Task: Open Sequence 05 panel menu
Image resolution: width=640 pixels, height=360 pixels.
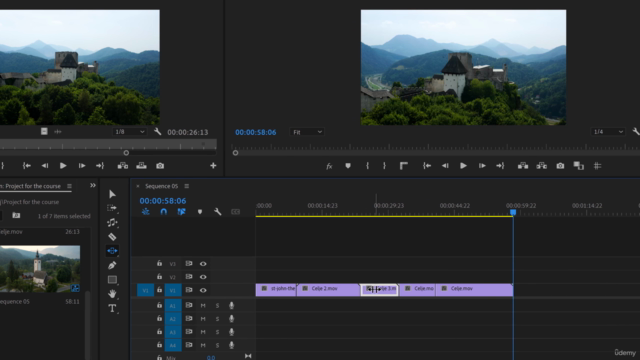Action: [x=187, y=186]
